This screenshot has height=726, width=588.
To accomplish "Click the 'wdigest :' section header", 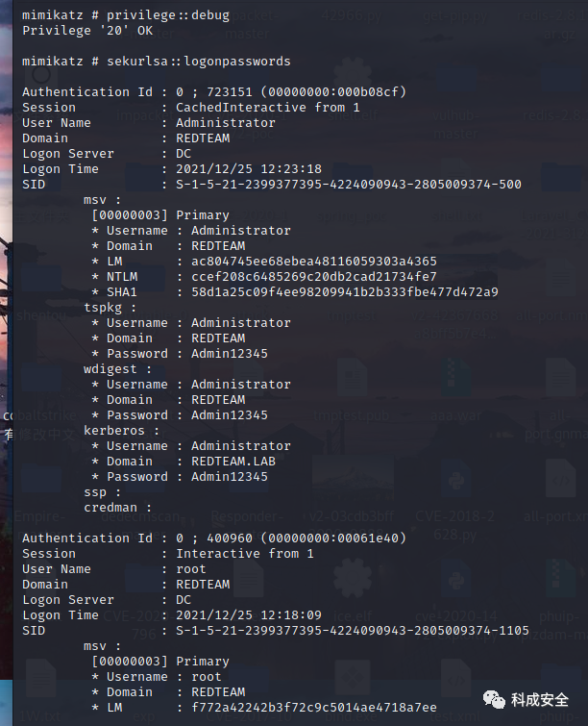I will (x=117, y=369).
